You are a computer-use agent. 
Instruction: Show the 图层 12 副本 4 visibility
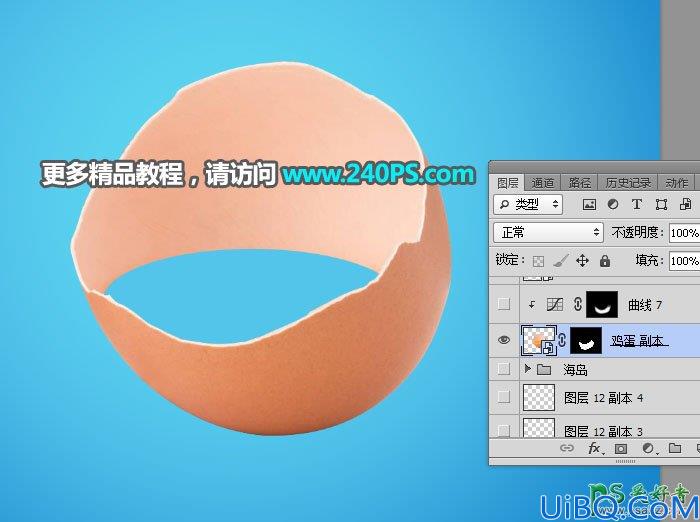(x=504, y=397)
